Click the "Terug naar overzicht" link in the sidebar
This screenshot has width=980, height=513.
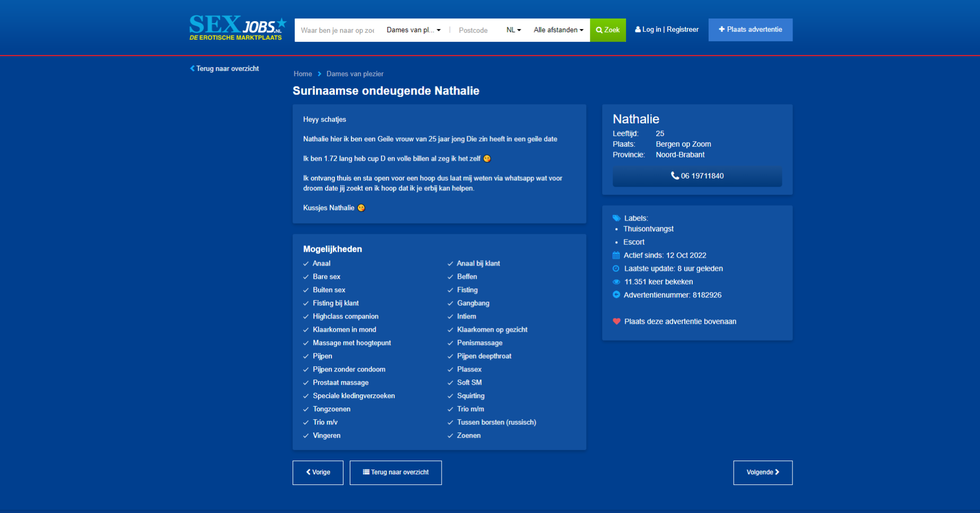pos(224,68)
